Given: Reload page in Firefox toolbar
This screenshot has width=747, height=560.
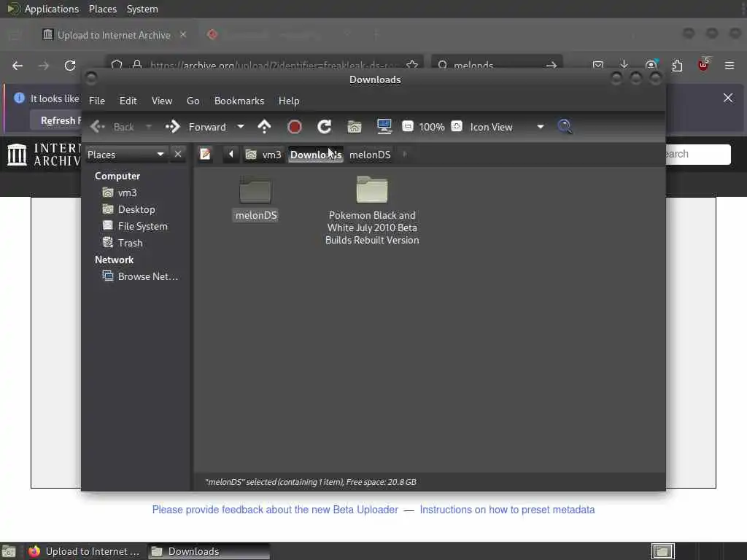Looking at the screenshot, I should point(70,66).
